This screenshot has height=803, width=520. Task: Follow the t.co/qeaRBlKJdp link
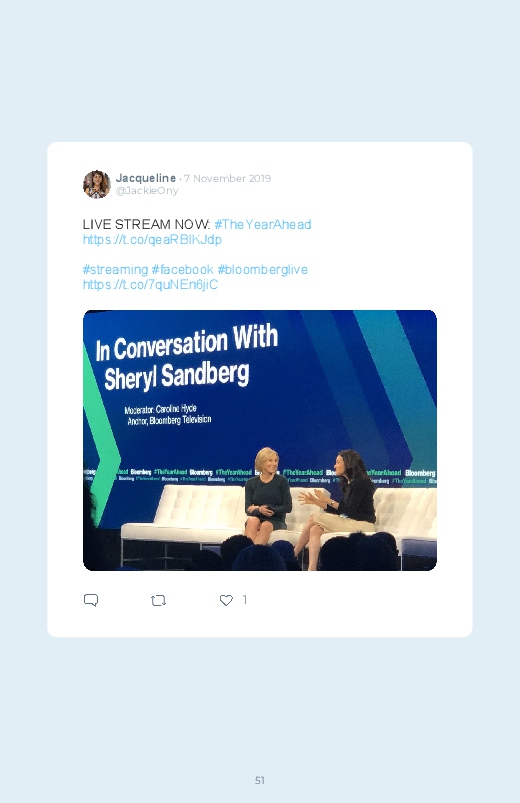coord(152,240)
